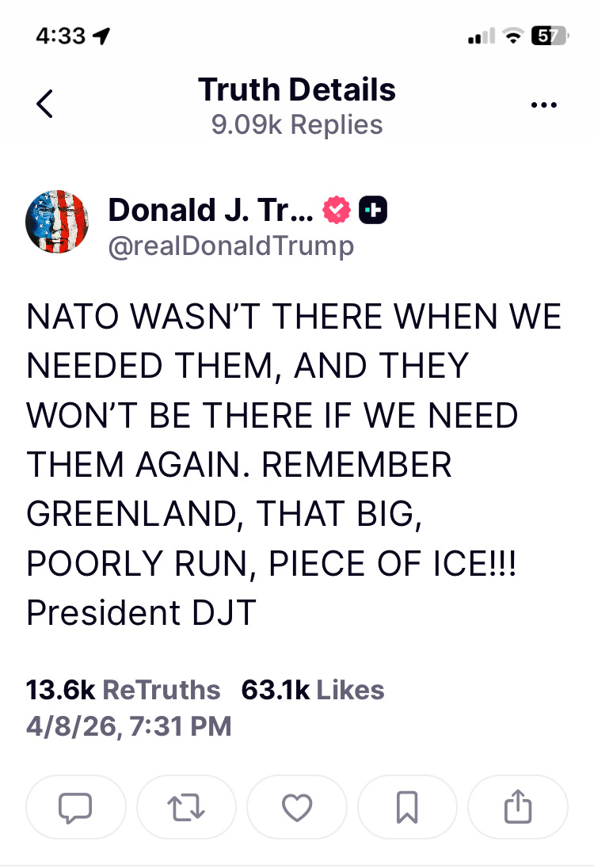Tap the reply speech bubble icon
594x868 pixels.
(75, 808)
